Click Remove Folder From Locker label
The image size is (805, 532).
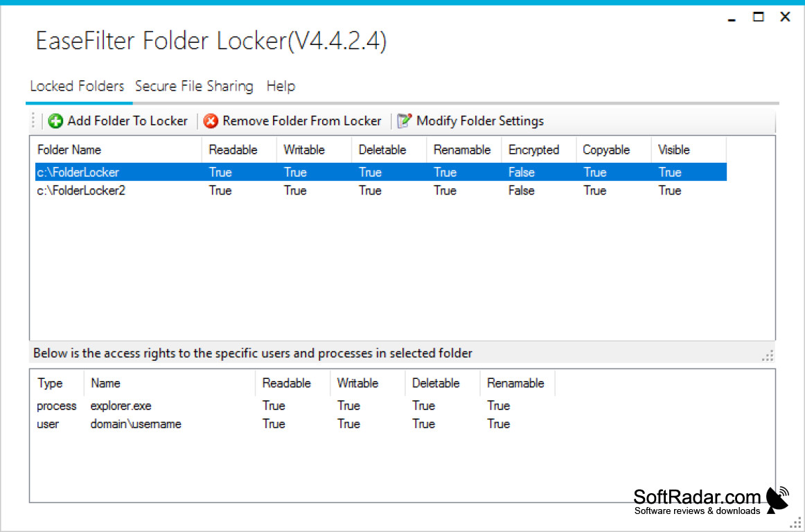[x=302, y=121]
